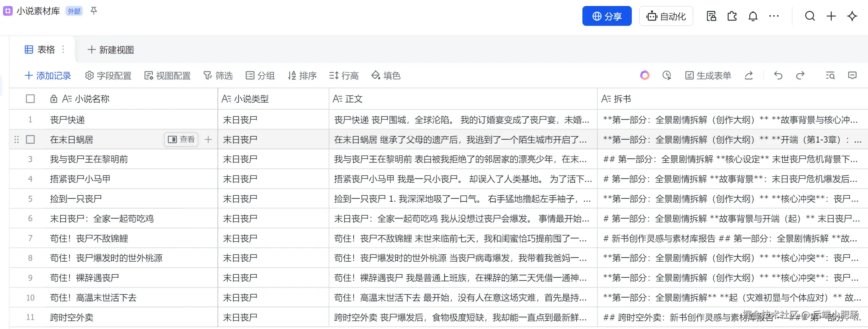This screenshot has height=329, width=868.
Task: Toggle the select-all checkbox in header
Action: [30, 99]
